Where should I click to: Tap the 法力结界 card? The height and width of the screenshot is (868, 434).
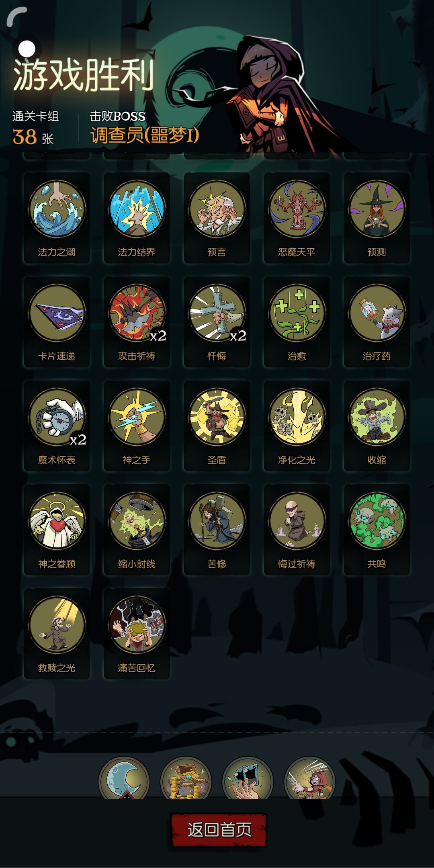[137, 218]
